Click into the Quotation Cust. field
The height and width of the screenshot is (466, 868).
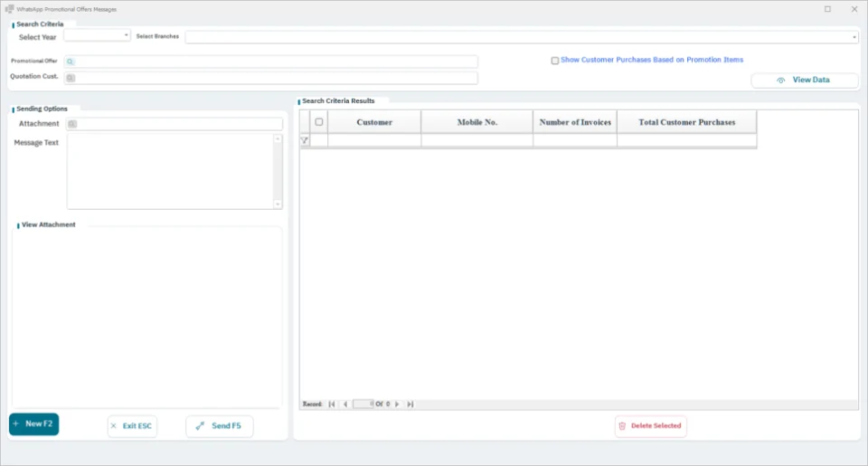click(x=271, y=78)
